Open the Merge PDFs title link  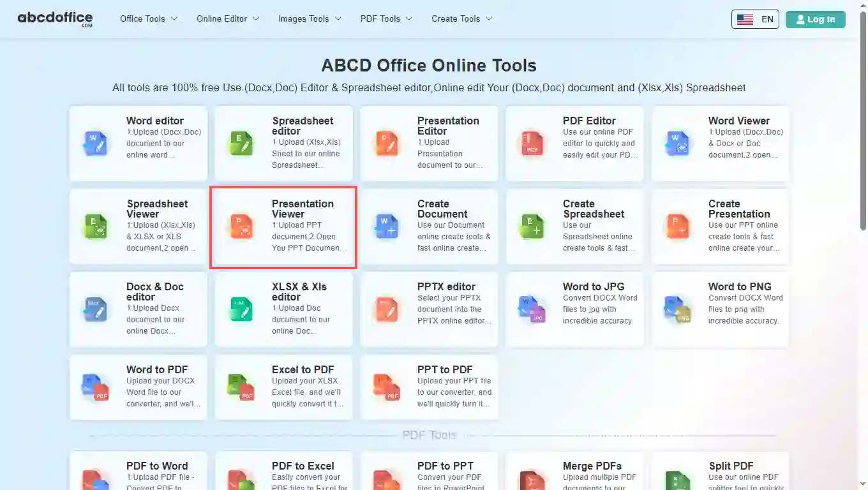(592, 466)
